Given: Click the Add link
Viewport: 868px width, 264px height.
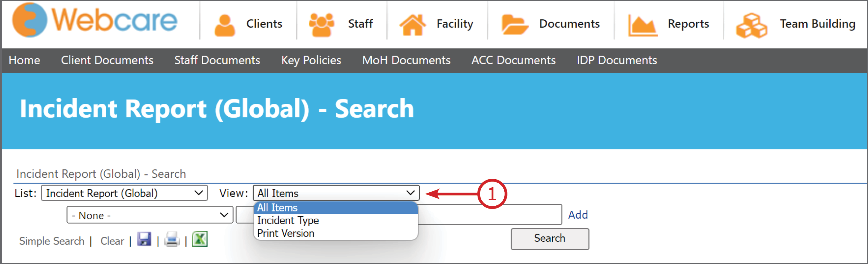Looking at the screenshot, I should coord(578,215).
